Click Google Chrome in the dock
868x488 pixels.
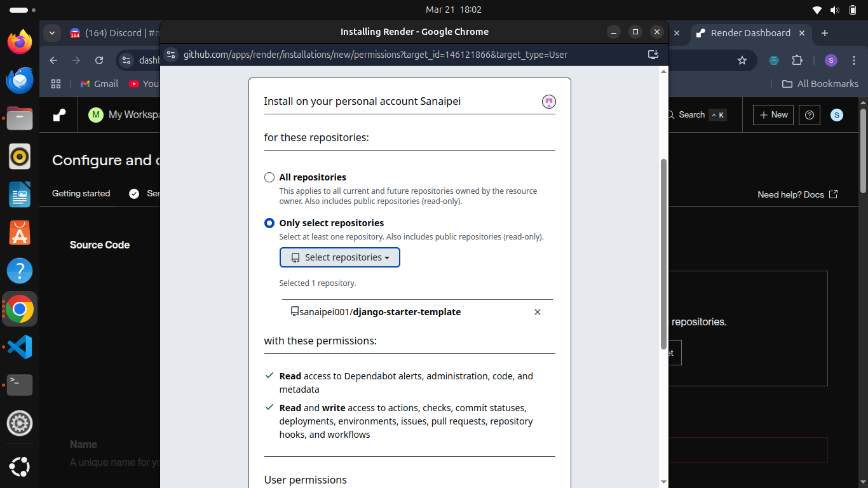click(20, 309)
